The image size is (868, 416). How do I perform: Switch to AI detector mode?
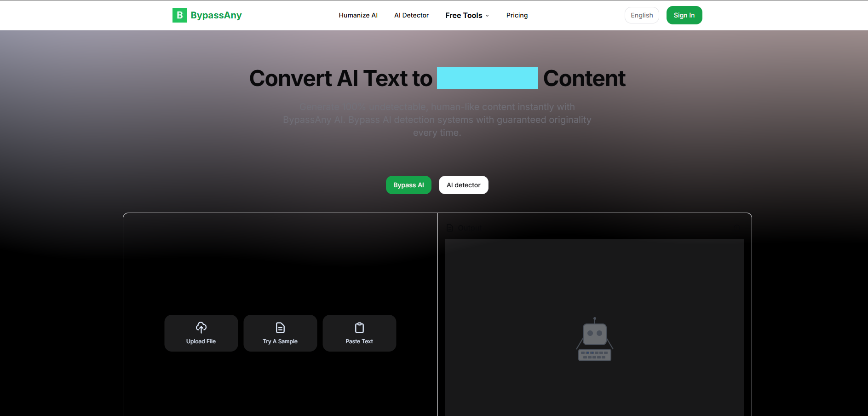pos(463,185)
